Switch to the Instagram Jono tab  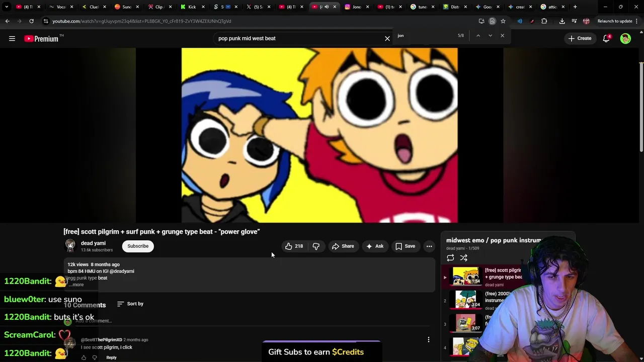356,7
